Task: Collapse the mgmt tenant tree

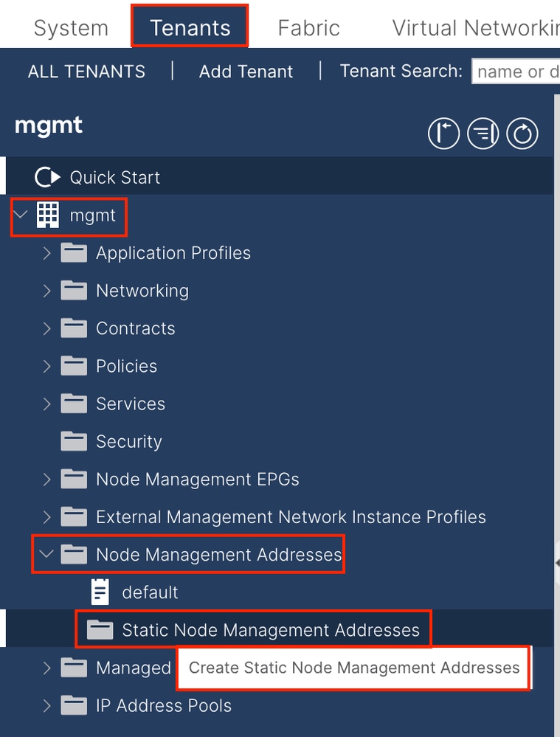Action: click(21, 215)
